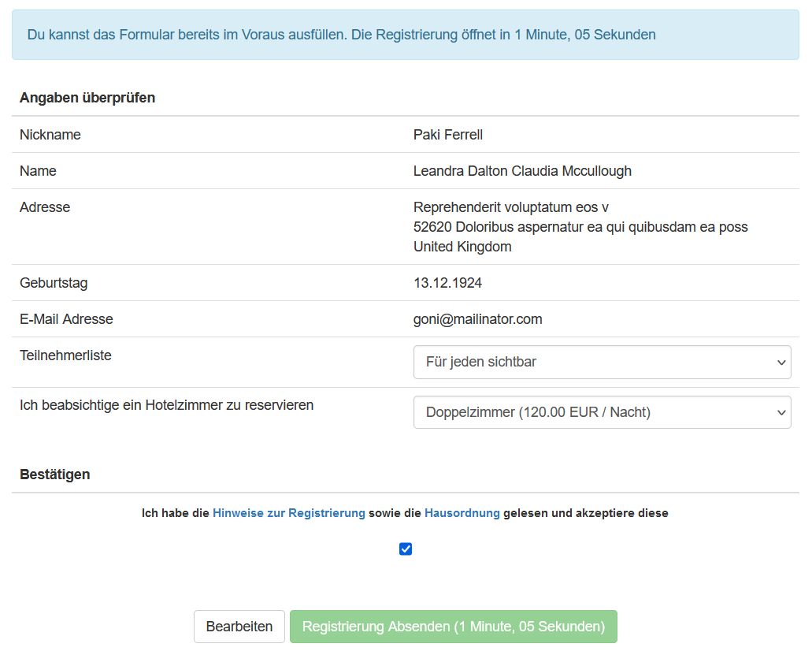The height and width of the screenshot is (666, 812).
Task: Click the blue registration countdown info banner
Action: 405,35
